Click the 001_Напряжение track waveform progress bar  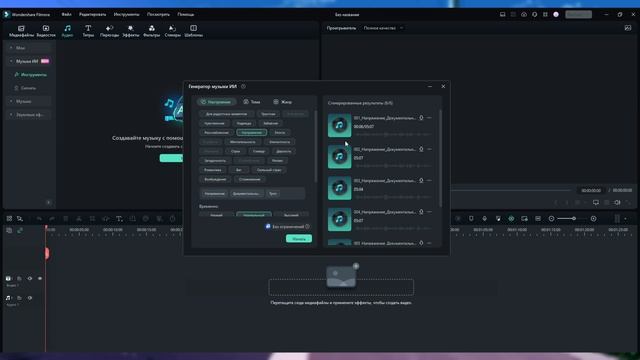click(x=393, y=134)
